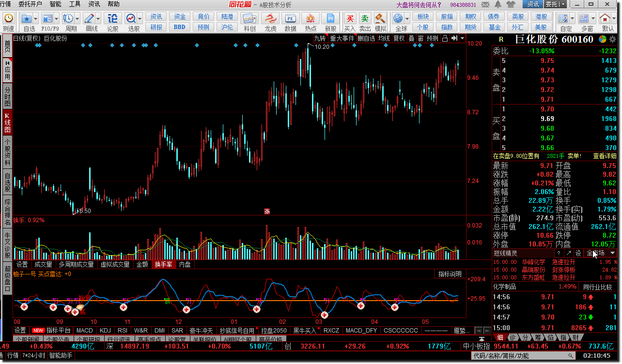The width and height of the screenshot is (622, 364).
Task: Click the skin T-shirt icon in title bar
Action: pyautogui.click(x=511, y=4)
